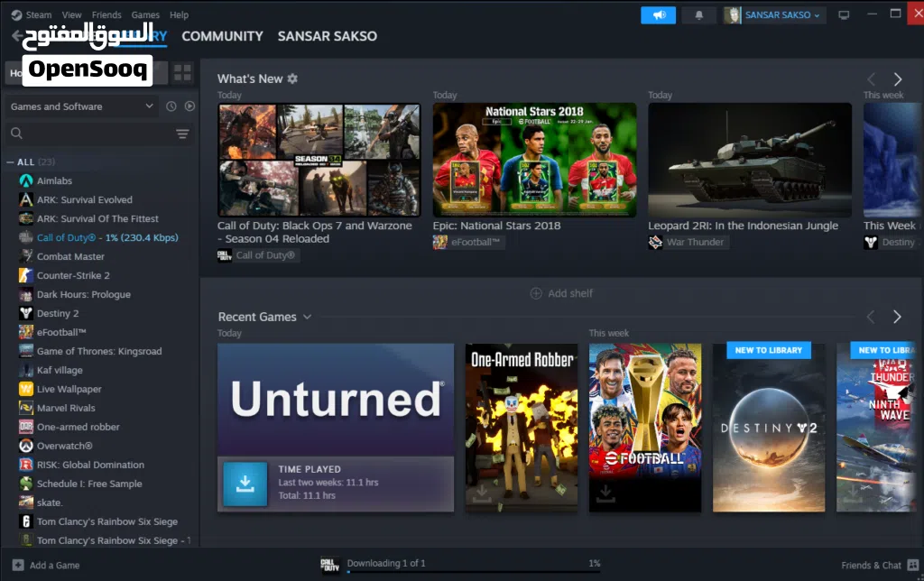Screen dimensions: 924x581
Task: Go to previous What's New items
Action: point(871,79)
